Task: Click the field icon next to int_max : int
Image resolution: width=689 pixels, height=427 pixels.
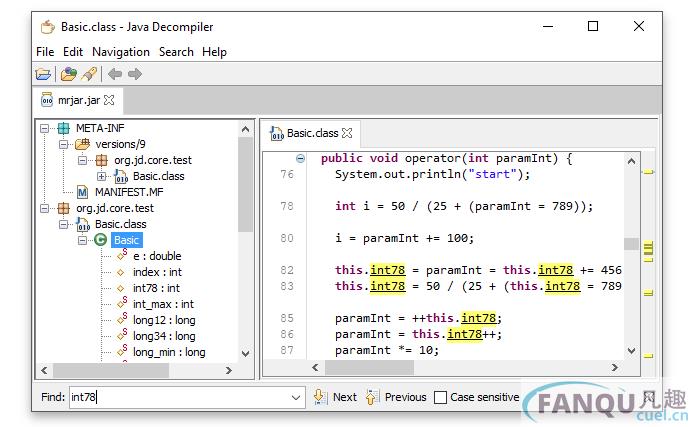Action: [122, 303]
